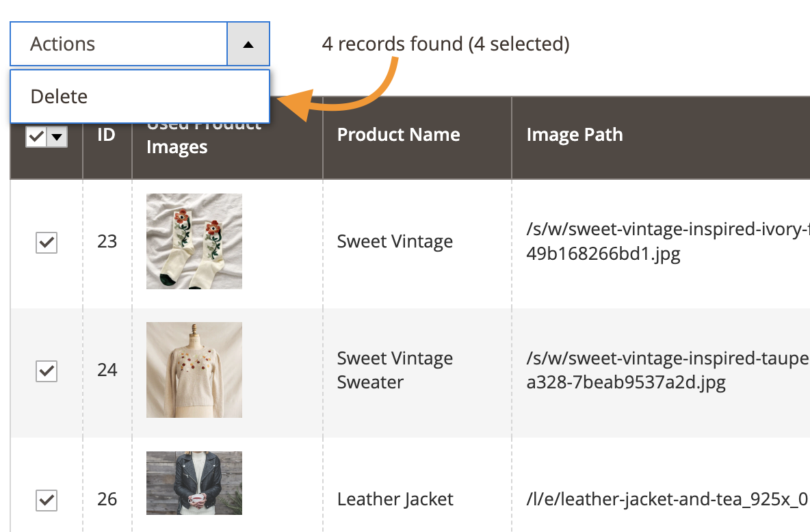Uncheck the row with ID 24
This screenshot has width=810, height=532.
47,371
